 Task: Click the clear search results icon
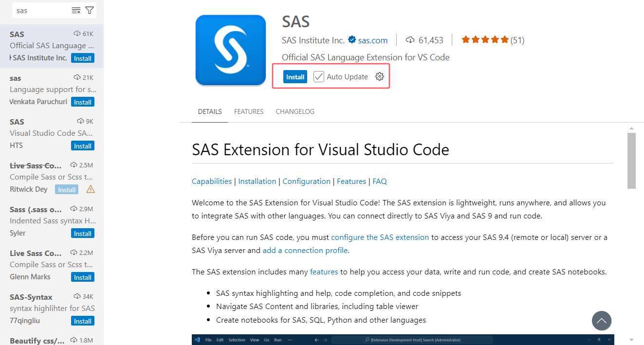point(76,10)
